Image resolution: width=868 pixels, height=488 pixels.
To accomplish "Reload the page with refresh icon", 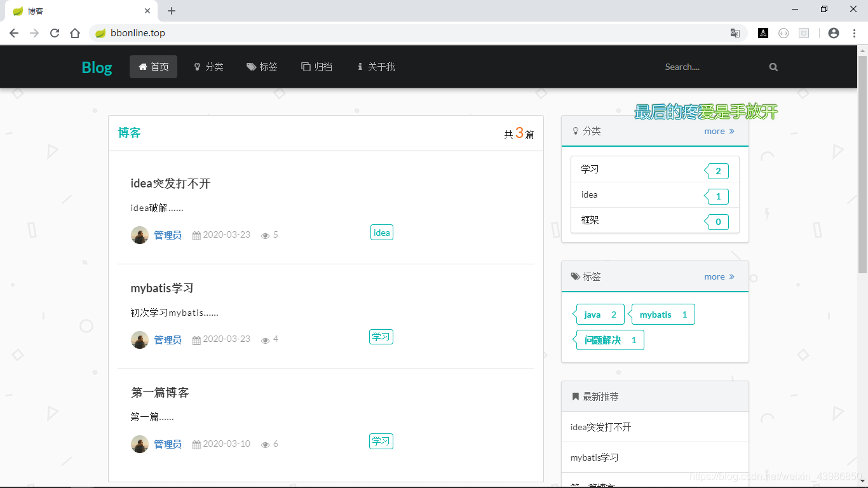I will pyautogui.click(x=55, y=33).
